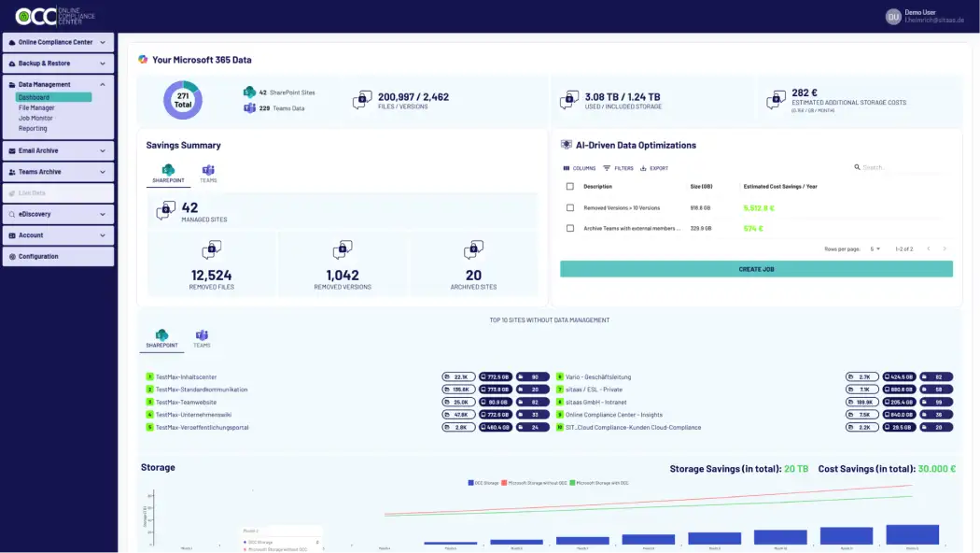Open File Manager in the sidebar

(x=36, y=107)
